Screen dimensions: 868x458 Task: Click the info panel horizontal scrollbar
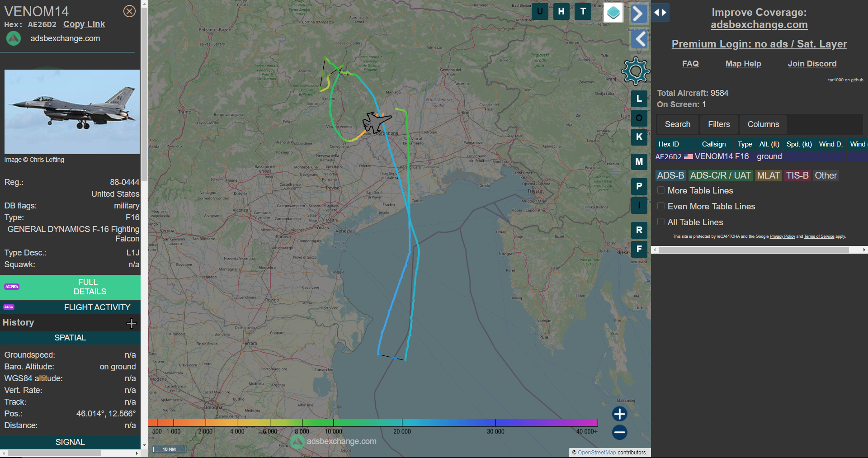(x=54, y=453)
